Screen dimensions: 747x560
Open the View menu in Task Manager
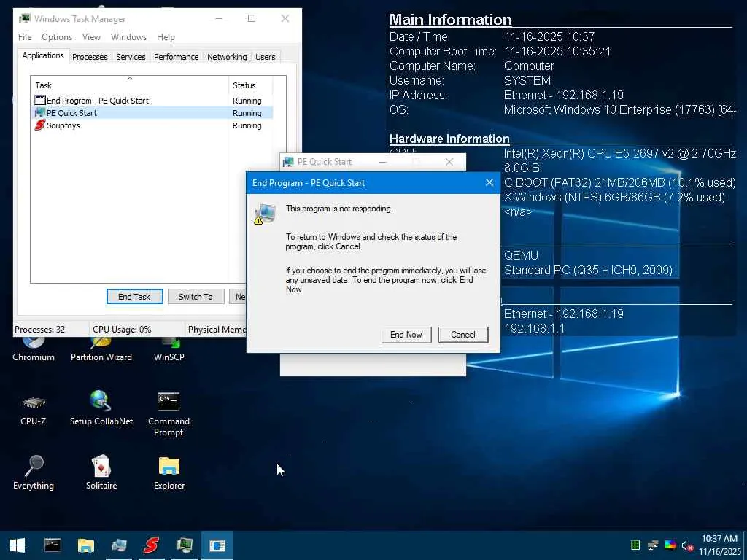tap(91, 37)
